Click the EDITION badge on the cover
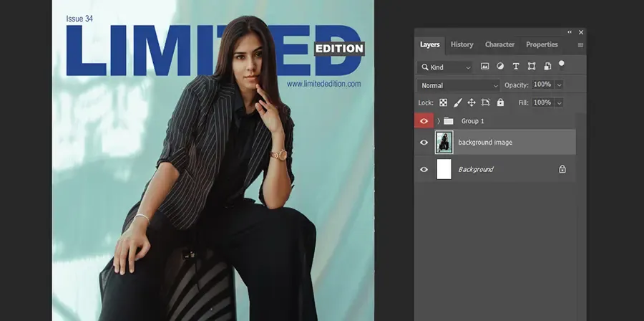Screen dimensions: 644x321 coord(339,49)
